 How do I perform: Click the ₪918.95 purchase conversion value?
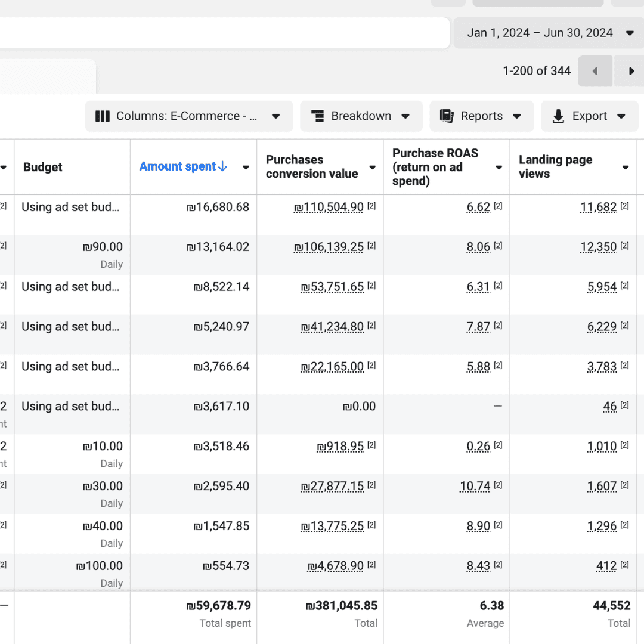point(340,447)
